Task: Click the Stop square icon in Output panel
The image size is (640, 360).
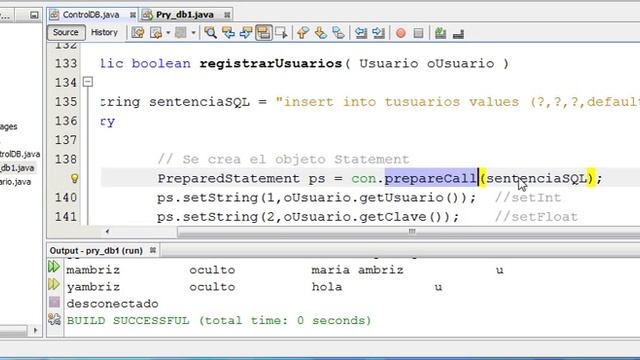Action: point(54,302)
